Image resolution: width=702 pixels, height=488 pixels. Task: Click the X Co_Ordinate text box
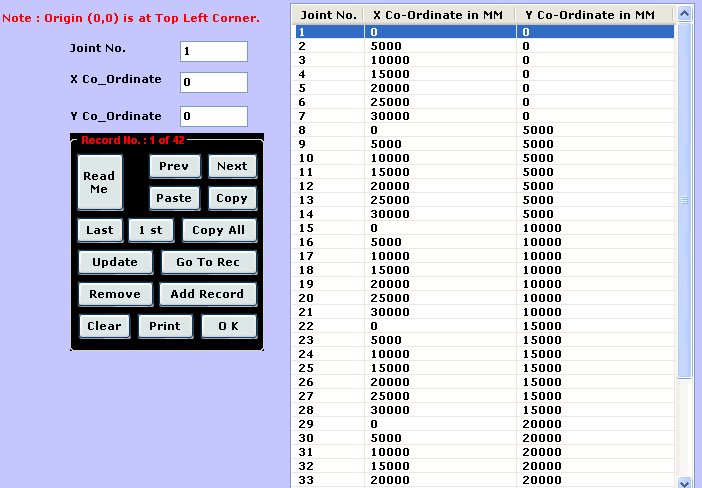pyautogui.click(x=213, y=82)
